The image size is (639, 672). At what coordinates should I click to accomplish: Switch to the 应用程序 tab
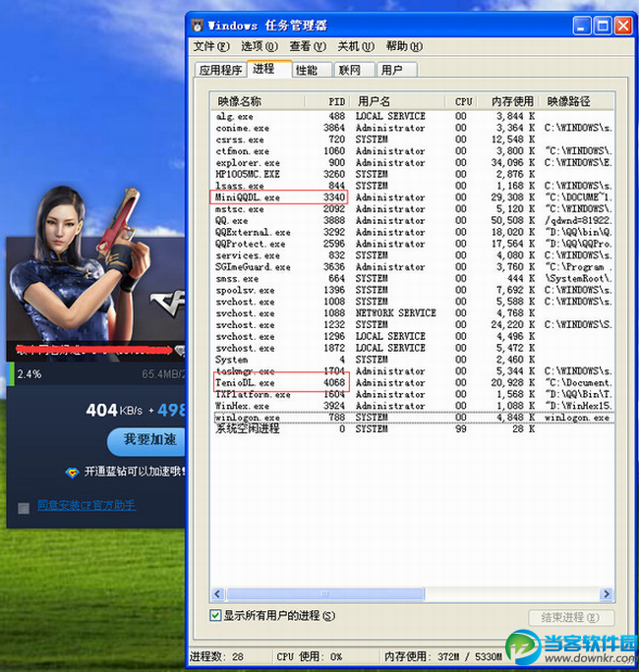point(221,70)
